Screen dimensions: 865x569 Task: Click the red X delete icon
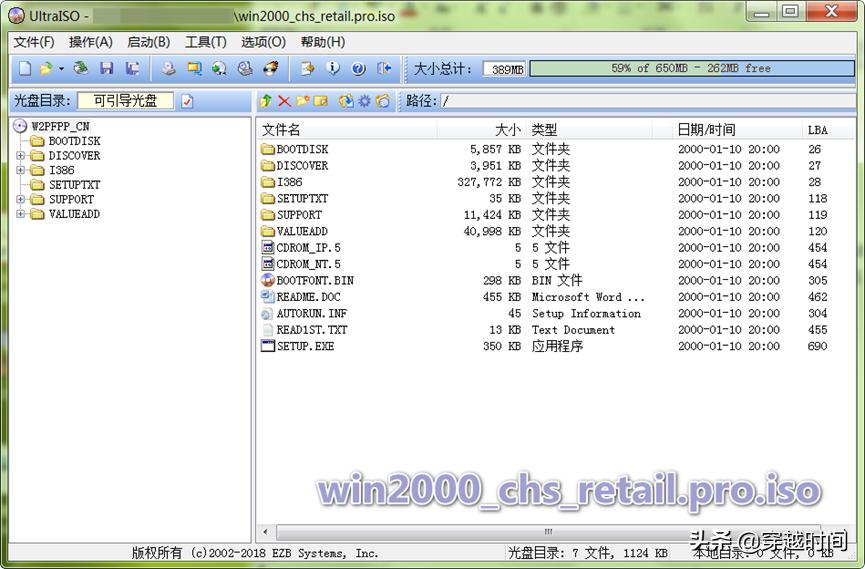pos(284,101)
